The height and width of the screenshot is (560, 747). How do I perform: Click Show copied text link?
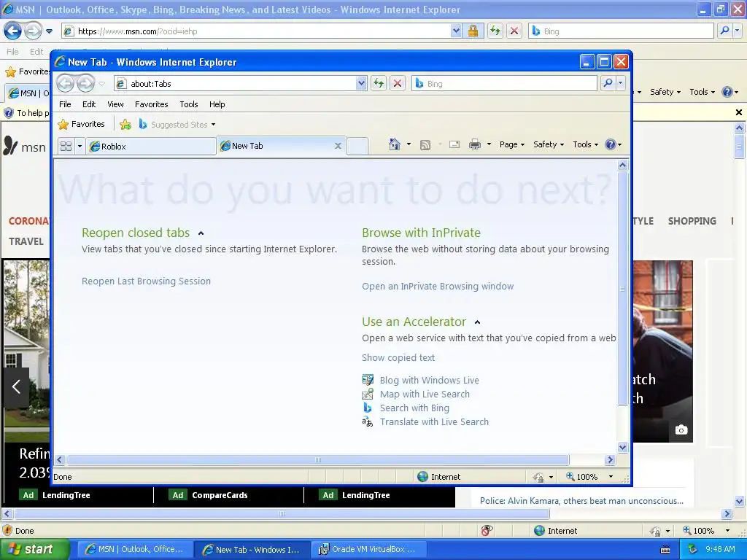[x=398, y=357]
